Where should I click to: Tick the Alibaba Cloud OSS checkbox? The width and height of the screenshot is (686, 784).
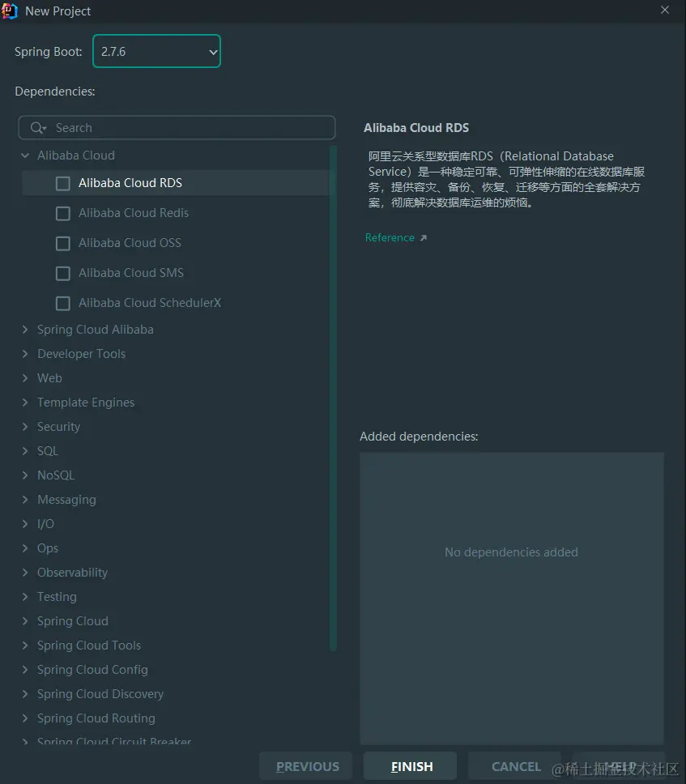click(63, 244)
